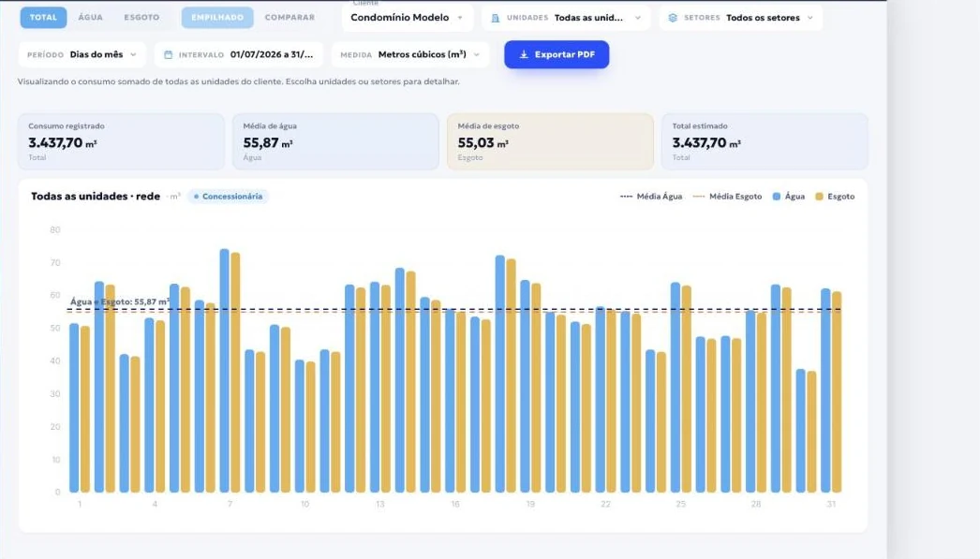
Task: Switch to the ÁGUA tab
Action: pos(90,18)
